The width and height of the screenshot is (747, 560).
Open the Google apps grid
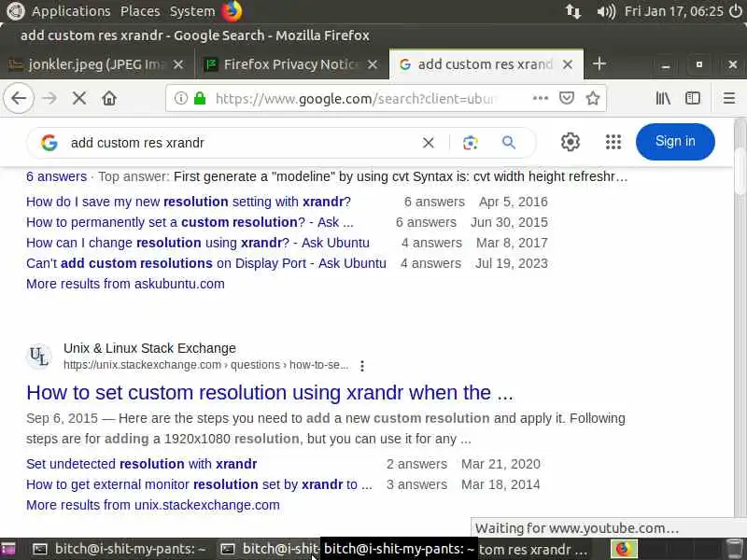(x=613, y=142)
